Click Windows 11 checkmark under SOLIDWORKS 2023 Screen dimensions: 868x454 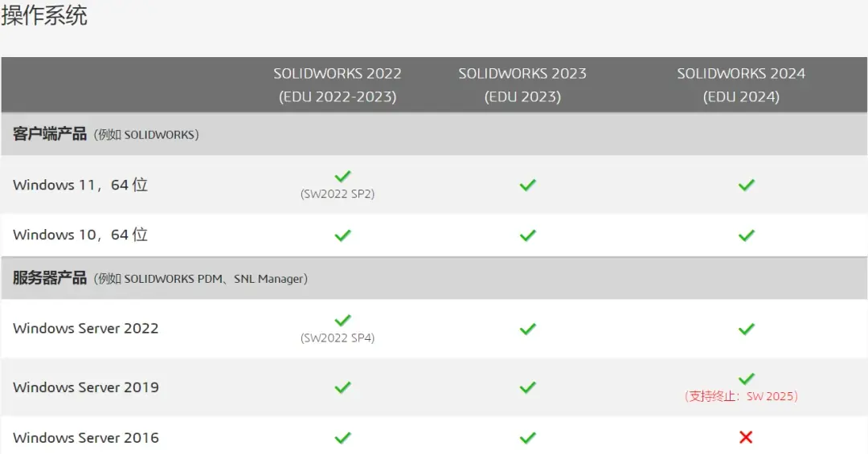click(x=527, y=185)
